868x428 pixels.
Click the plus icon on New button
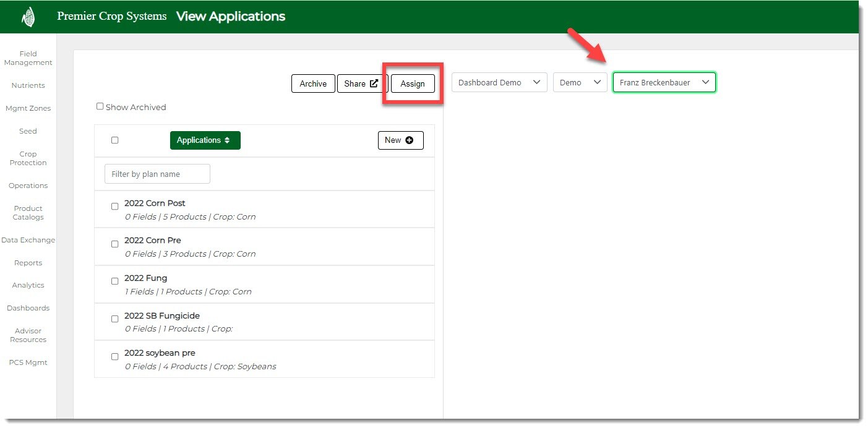(410, 140)
